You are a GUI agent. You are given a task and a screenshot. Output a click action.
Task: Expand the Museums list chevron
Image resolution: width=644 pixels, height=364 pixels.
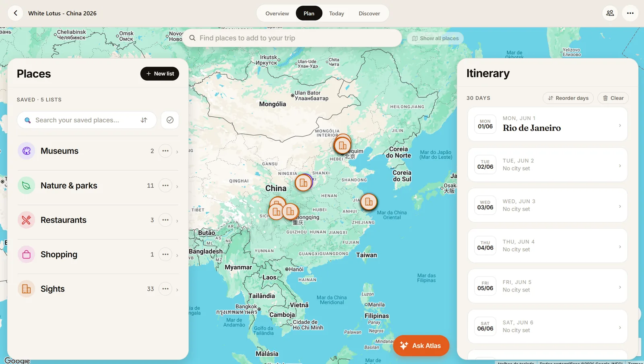pyautogui.click(x=177, y=152)
